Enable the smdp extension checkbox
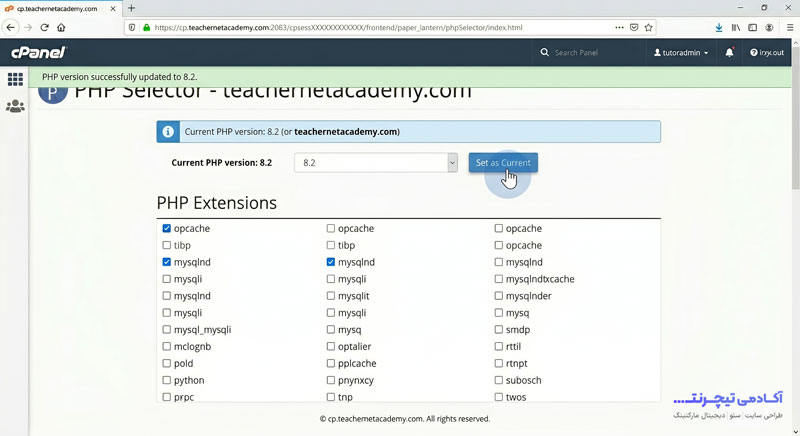 (499, 329)
